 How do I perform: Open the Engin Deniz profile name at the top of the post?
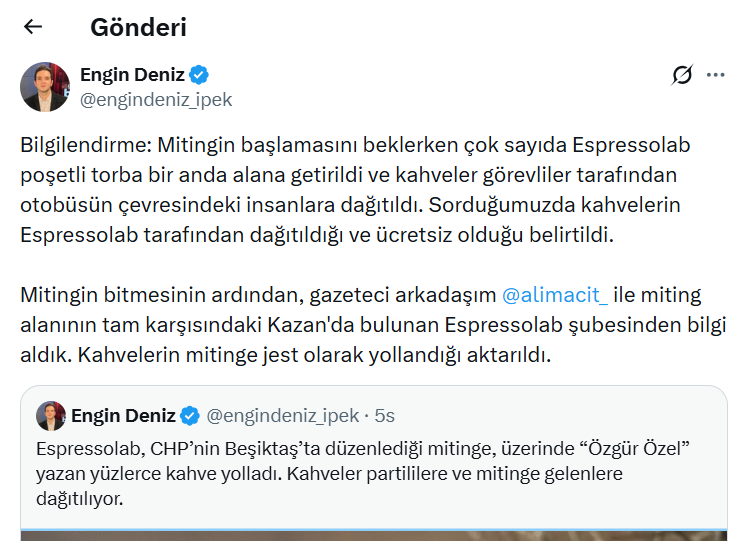pos(132,75)
